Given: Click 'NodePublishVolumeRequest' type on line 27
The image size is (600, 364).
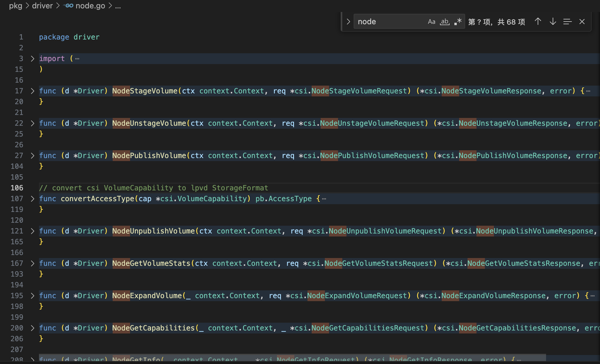Looking at the screenshot, I should point(373,156).
